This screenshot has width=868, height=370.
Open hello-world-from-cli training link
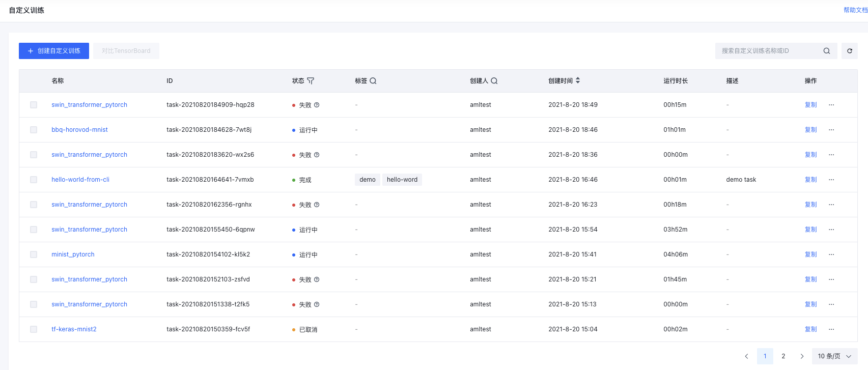[x=80, y=180]
